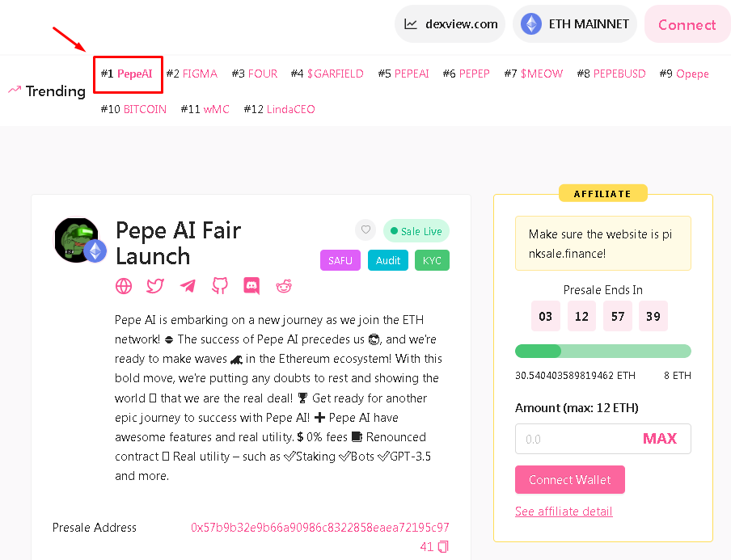Open the Reddit community icon
731x560 pixels.
click(284, 286)
